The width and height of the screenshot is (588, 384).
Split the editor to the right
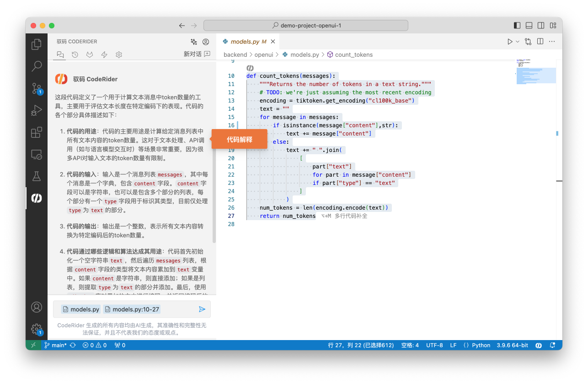coord(540,42)
